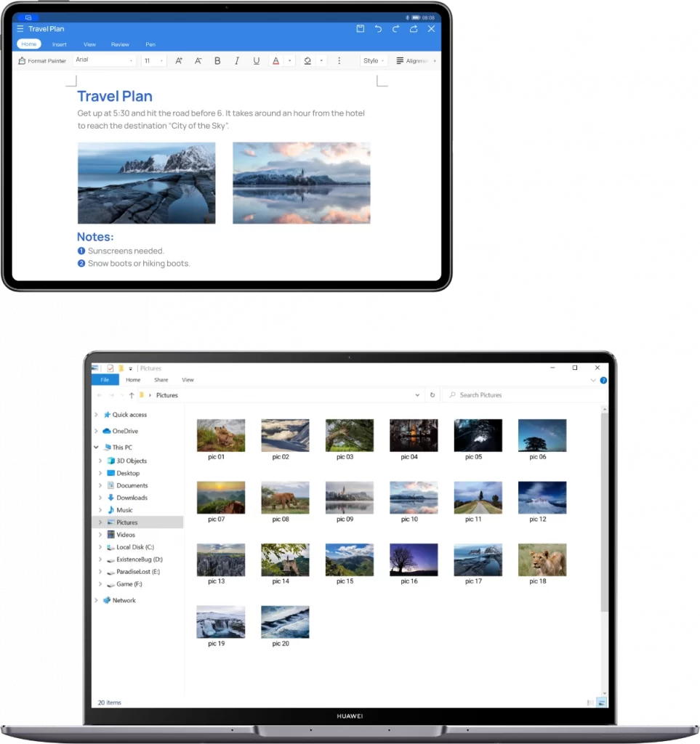The width and height of the screenshot is (700, 744).
Task: Go up one folder level in Explorer
Action: pos(132,395)
